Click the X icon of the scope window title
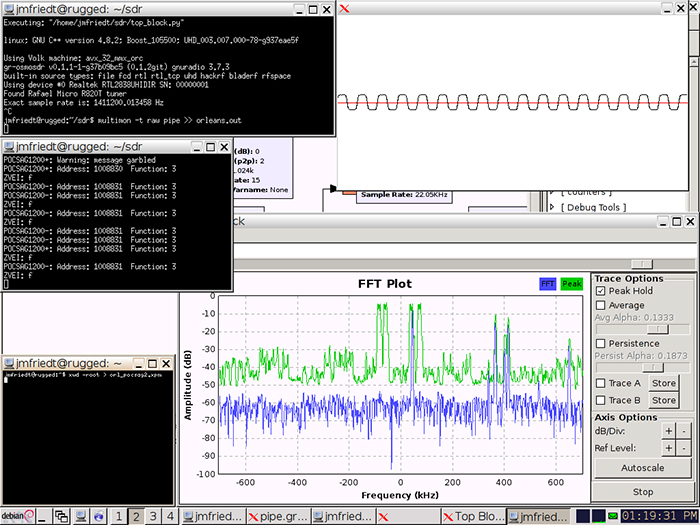700x525 pixels. 345,8
